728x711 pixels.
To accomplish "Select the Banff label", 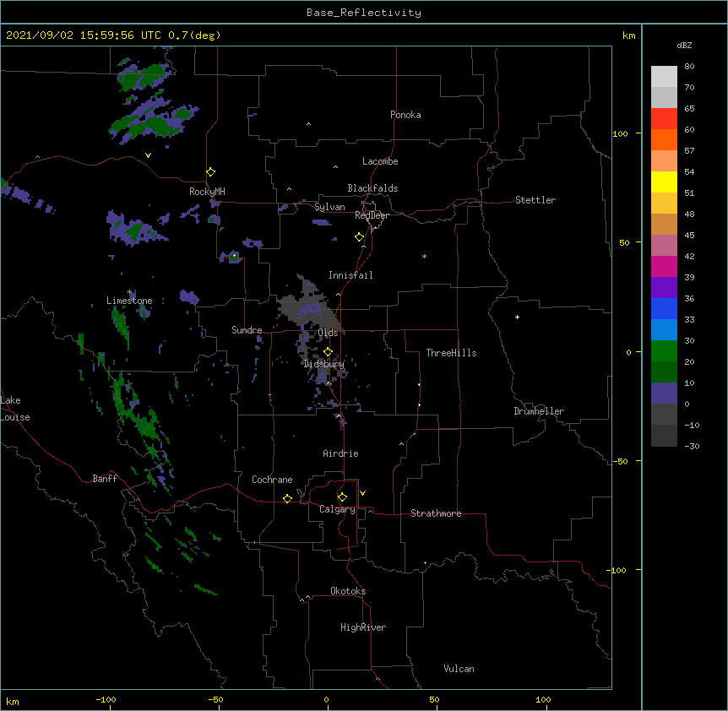I will click(x=105, y=479).
